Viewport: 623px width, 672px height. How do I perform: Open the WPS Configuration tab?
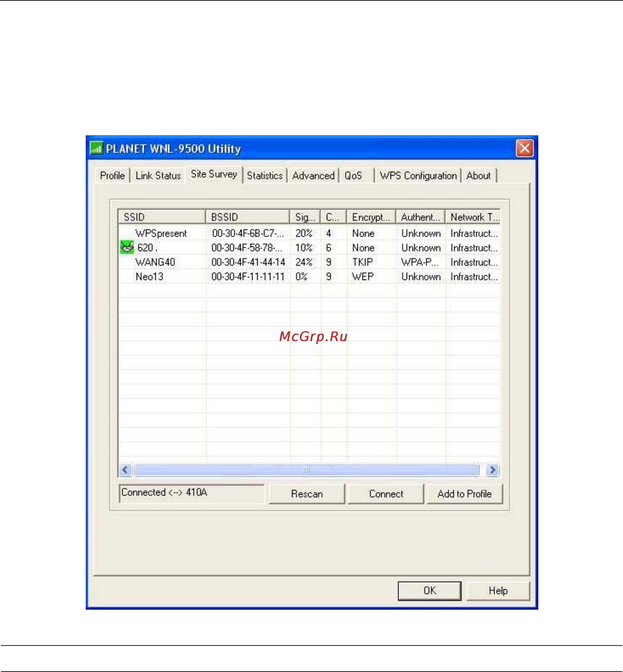(x=418, y=176)
